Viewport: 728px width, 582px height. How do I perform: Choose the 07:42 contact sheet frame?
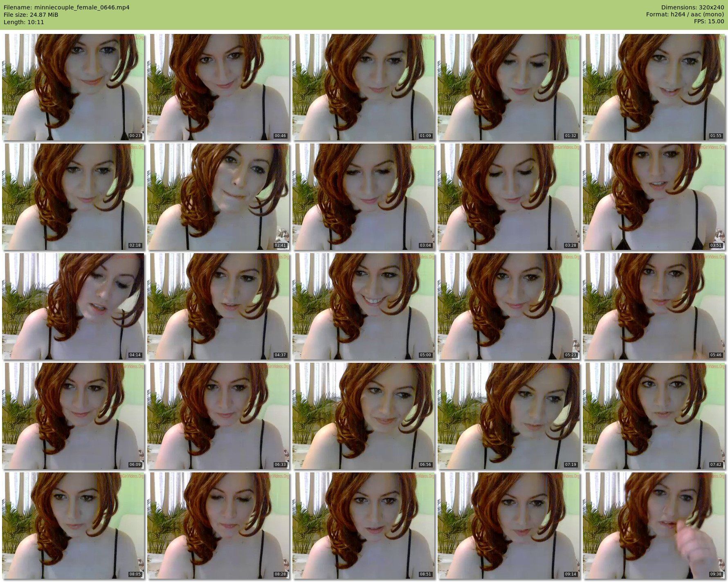coord(654,416)
